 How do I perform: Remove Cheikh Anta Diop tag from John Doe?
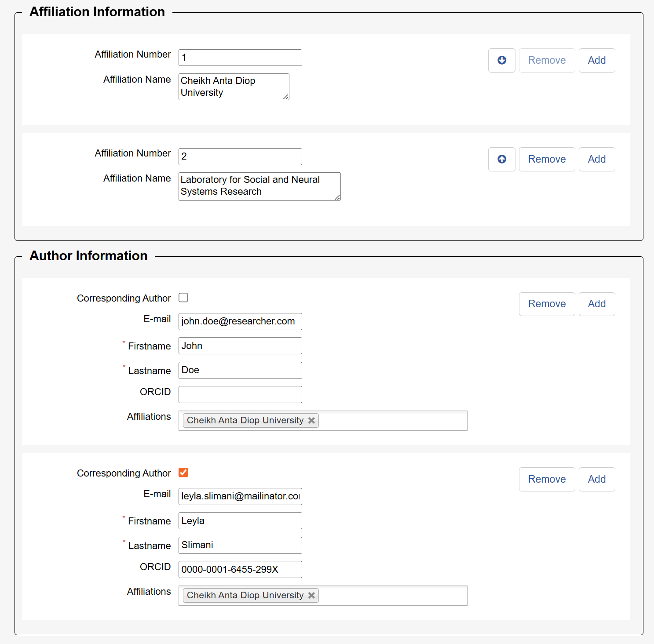(311, 420)
